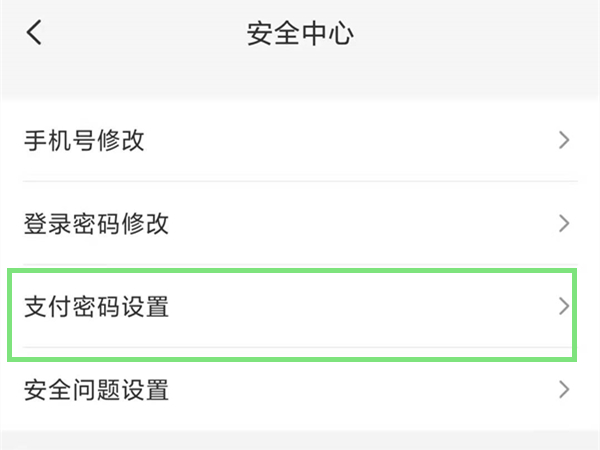Click gray gap below the header
The image size is (600, 450).
click(300, 84)
